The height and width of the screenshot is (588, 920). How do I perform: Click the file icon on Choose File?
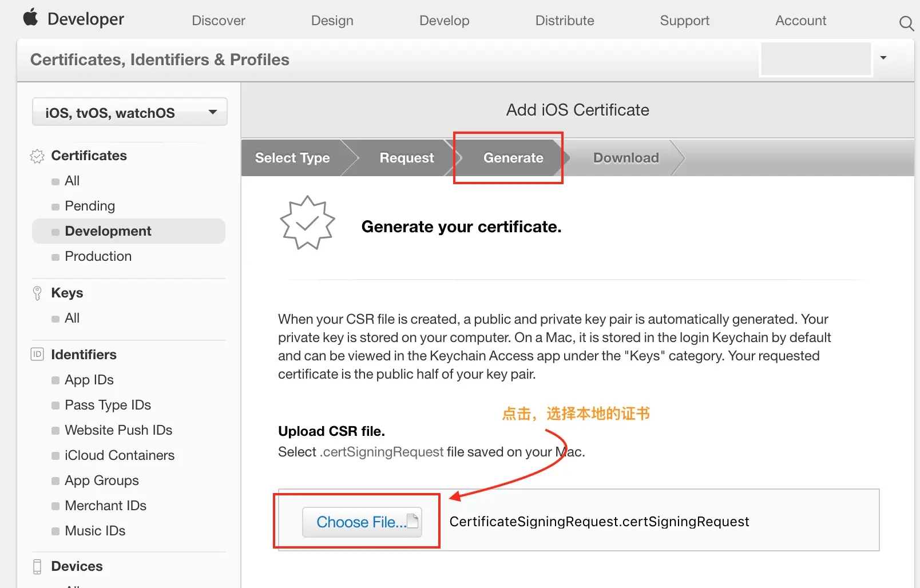click(412, 521)
